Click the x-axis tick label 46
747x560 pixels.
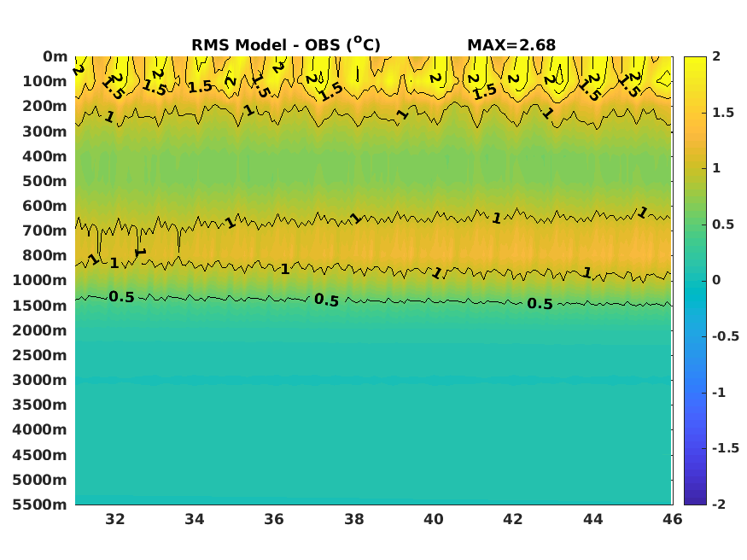pos(672,518)
